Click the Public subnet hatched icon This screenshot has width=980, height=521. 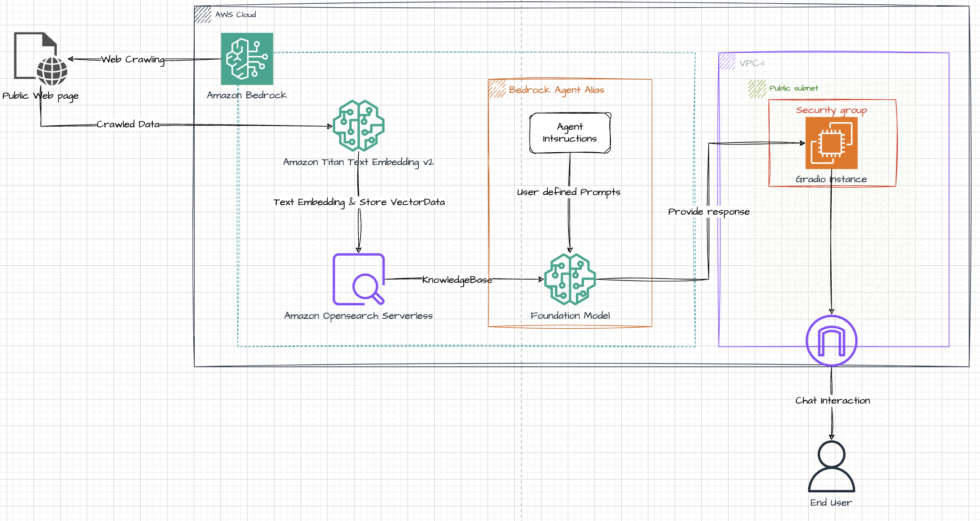pyautogui.click(x=757, y=89)
